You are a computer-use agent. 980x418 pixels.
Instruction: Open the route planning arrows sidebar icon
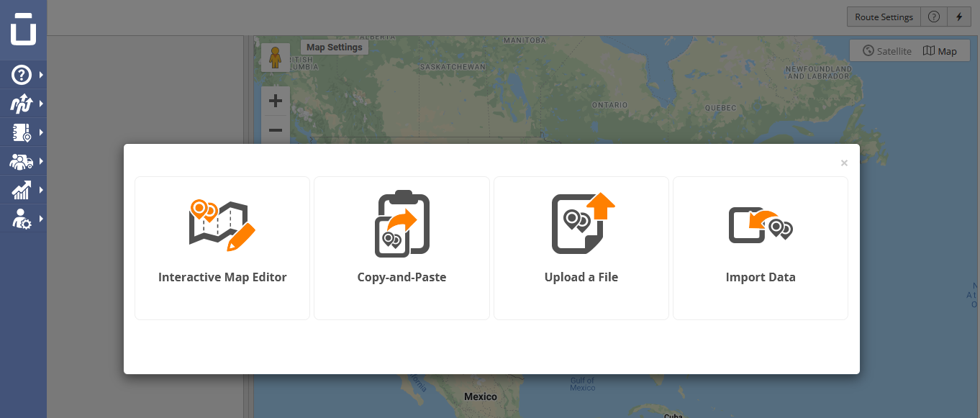pyautogui.click(x=22, y=103)
